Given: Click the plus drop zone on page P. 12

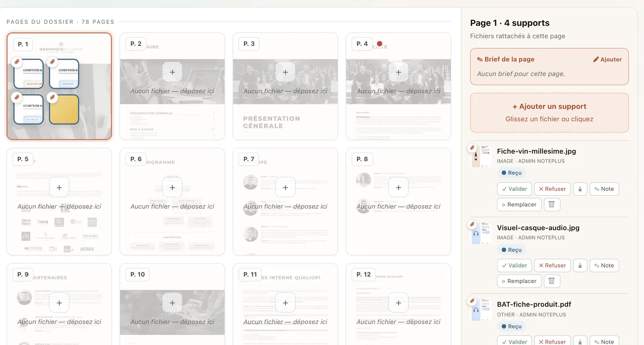Looking at the screenshot, I should [398, 303].
